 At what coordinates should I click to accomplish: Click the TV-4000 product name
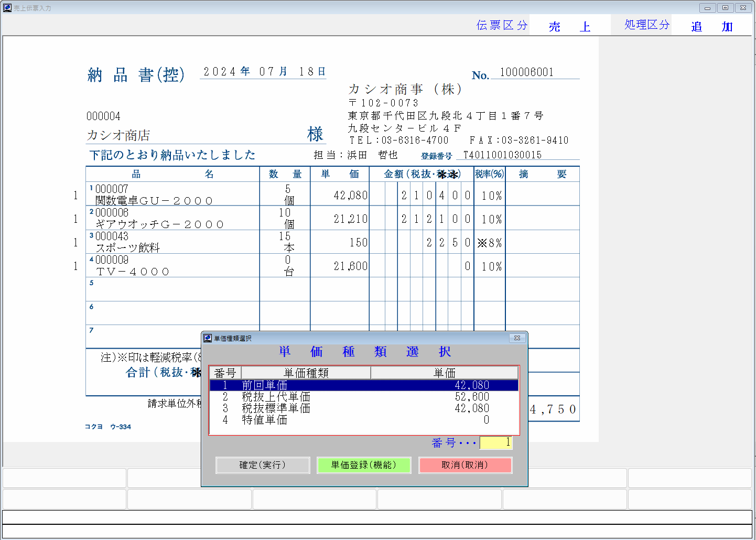(x=133, y=272)
